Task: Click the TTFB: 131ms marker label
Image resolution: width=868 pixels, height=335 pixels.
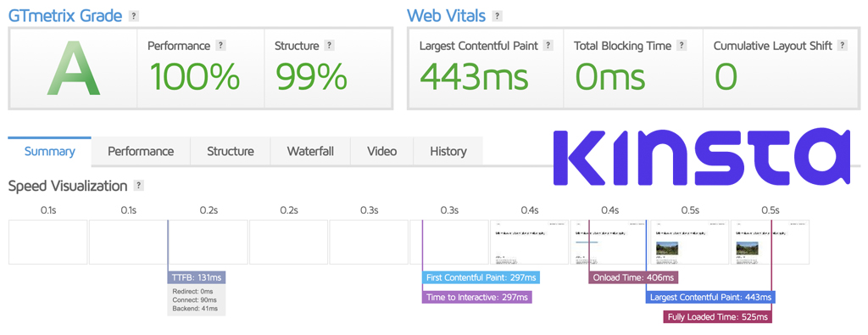Action: 197,277
